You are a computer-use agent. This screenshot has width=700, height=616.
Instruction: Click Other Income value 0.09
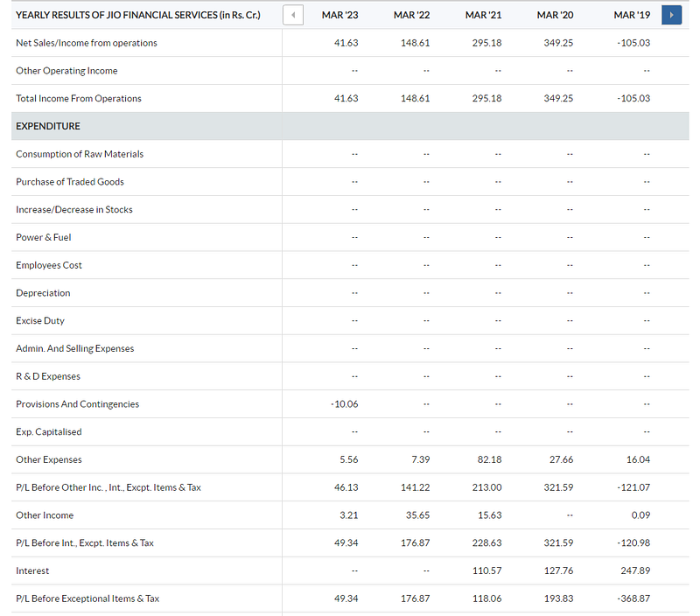(x=640, y=515)
